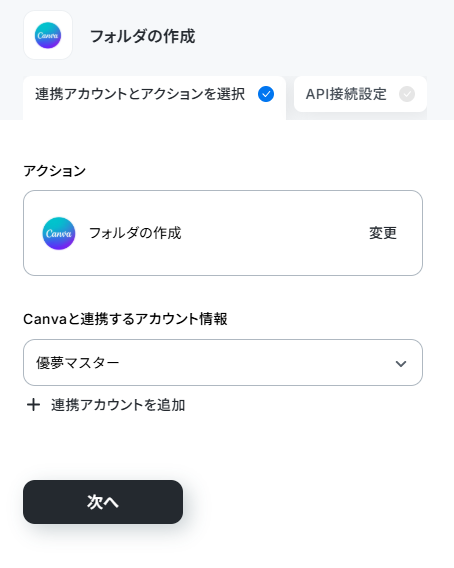Click the blue checkmark on first tab
The width and height of the screenshot is (454, 568).
click(x=266, y=94)
